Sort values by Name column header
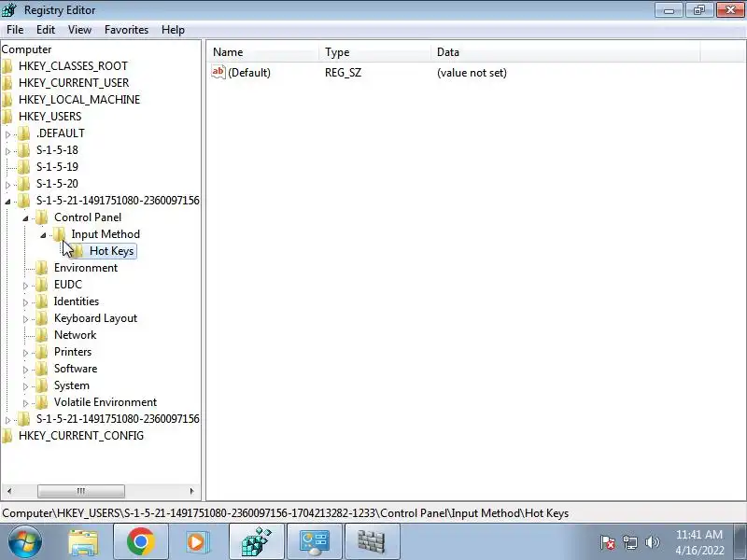The height and width of the screenshot is (560, 747). (x=263, y=52)
